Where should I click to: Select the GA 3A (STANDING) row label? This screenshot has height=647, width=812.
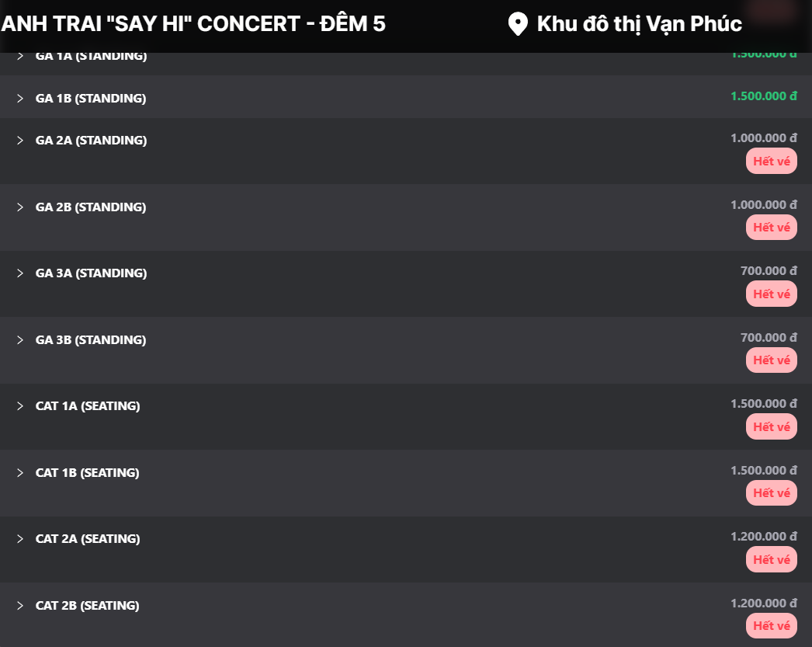91,273
